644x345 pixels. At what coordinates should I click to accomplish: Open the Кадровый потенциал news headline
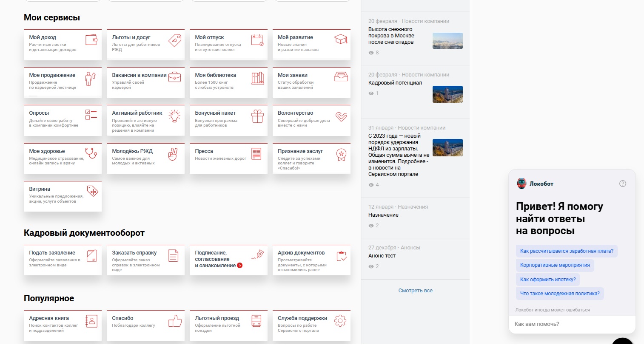[395, 83]
